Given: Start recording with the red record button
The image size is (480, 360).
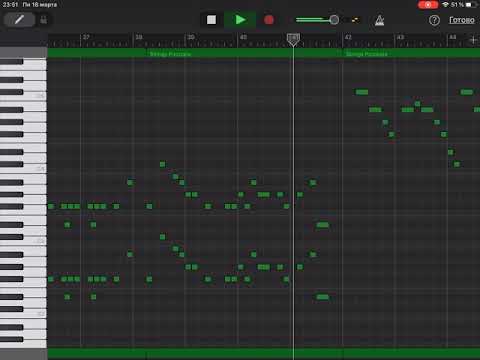Looking at the screenshot, I should [269, 20].
